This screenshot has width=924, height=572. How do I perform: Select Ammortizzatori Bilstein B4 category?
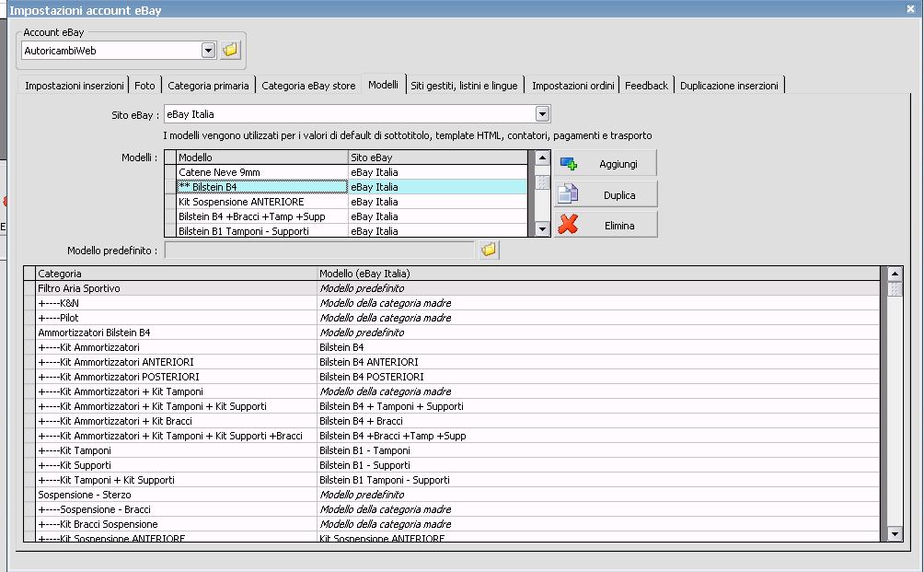(x=451, y=333)
